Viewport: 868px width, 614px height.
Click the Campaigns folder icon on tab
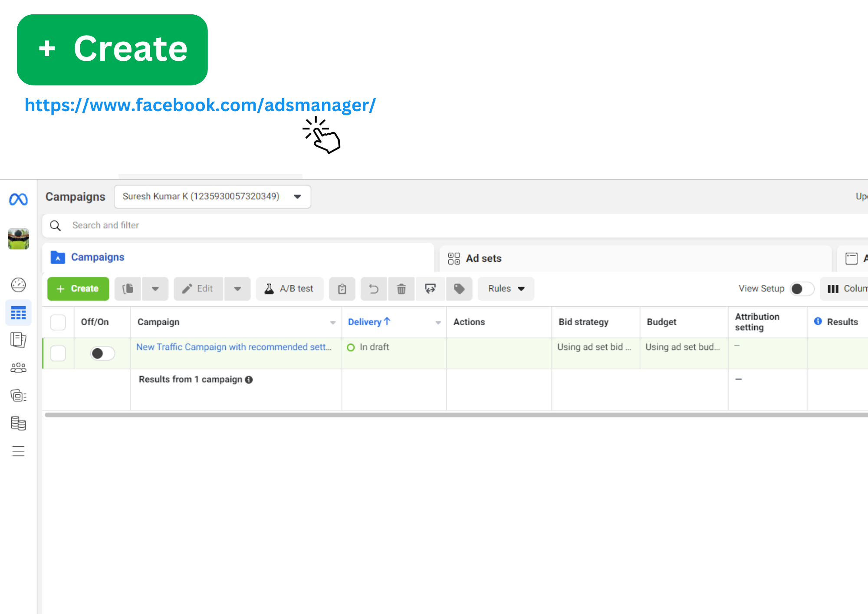58,257
